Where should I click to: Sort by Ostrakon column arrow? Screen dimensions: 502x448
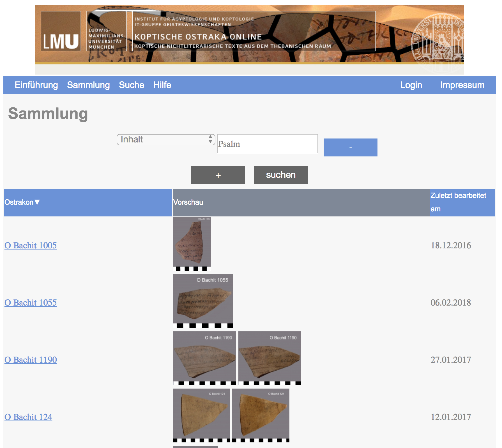(x=37, y=202)
